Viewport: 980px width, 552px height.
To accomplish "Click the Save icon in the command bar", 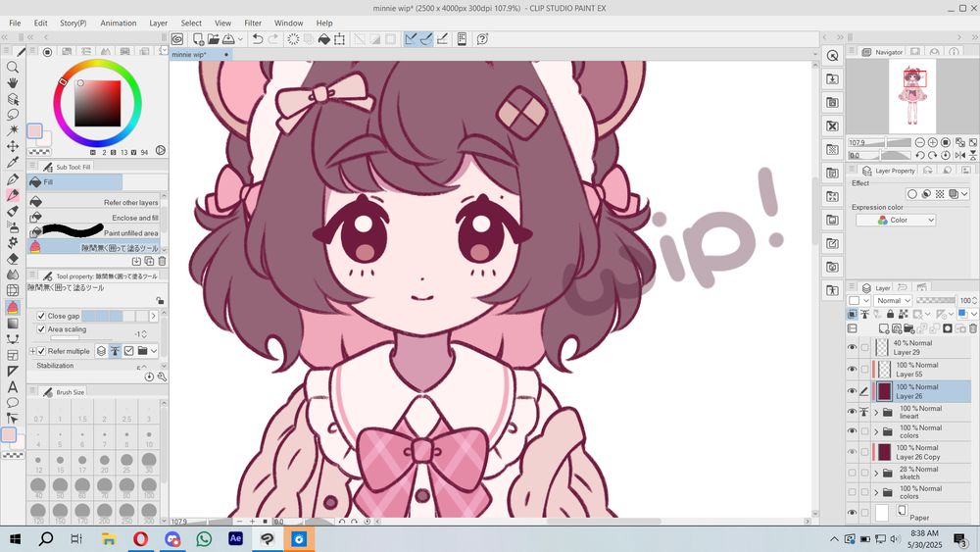I will coord(228,39).
